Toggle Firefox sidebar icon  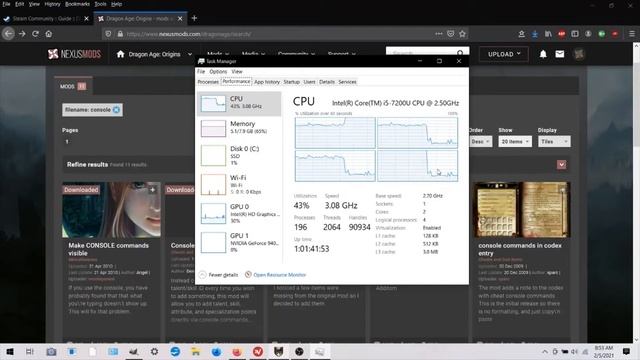(575, 34)
